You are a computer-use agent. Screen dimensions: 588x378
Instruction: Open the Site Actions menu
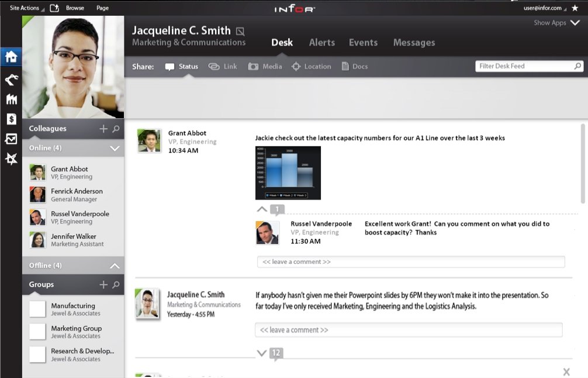25,8
